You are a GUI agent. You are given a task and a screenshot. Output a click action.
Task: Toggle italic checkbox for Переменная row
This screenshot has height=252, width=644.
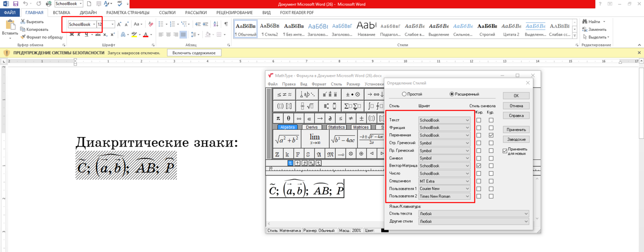491,135
